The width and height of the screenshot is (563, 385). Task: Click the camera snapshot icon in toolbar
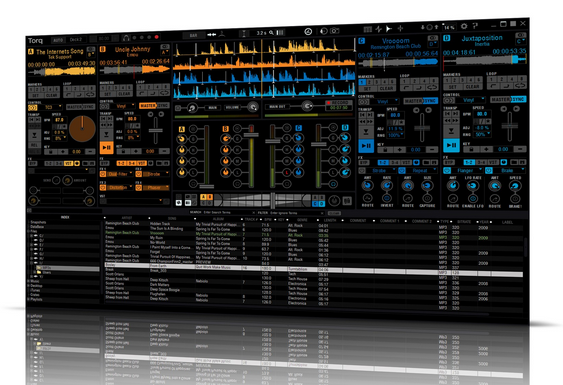(x=335, y=31)
